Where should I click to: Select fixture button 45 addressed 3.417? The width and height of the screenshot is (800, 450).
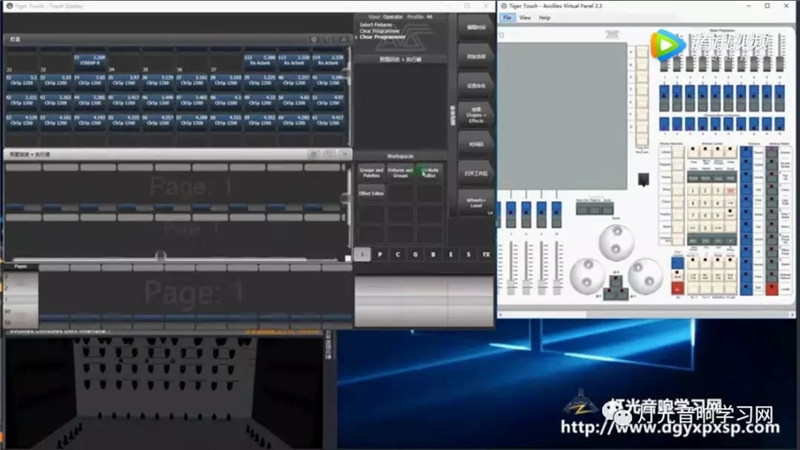coord(124,101)
